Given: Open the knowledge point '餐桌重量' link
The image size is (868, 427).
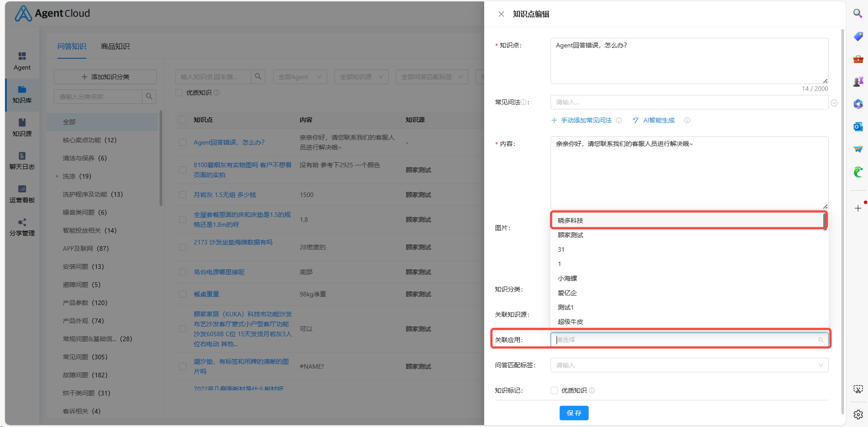Looking at the screenshot, I should [207, 294].
